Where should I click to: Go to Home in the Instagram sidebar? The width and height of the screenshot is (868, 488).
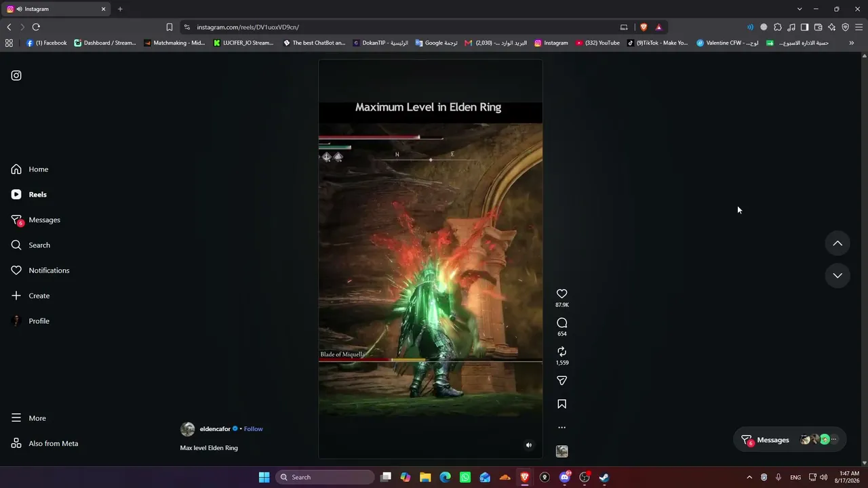30,169
